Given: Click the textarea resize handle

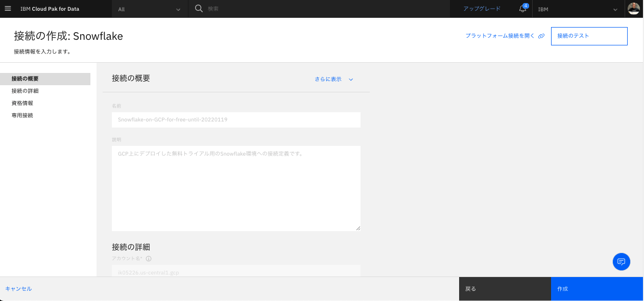Looking at the screenshot, I should pyautogui.click(x=358, y=228).
